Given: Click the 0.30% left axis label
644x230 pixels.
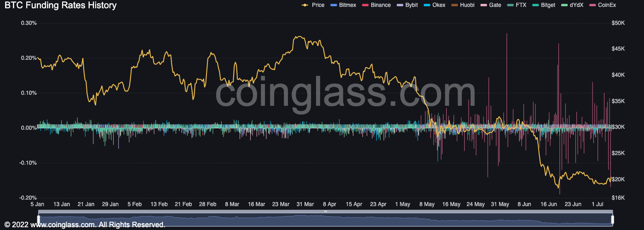Looking at the screenshot, I should 29,23.
